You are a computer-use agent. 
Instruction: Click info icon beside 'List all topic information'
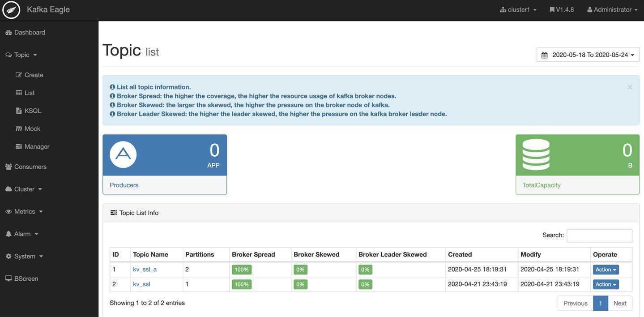click(112, 87)
